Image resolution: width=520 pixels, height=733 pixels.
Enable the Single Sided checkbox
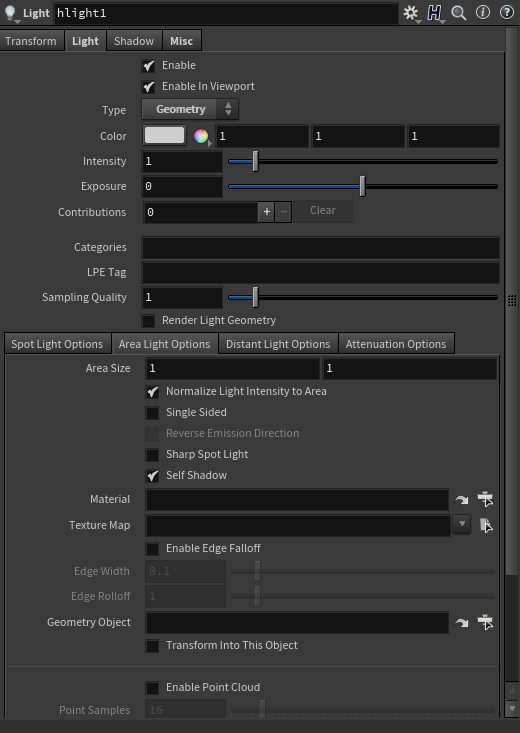pos(152,413)
